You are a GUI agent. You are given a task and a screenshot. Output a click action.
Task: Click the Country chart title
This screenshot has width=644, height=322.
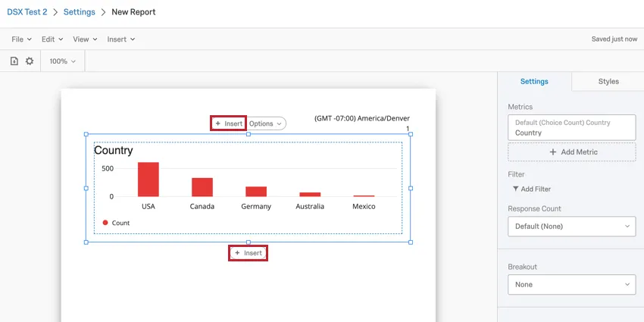(114, 150)
